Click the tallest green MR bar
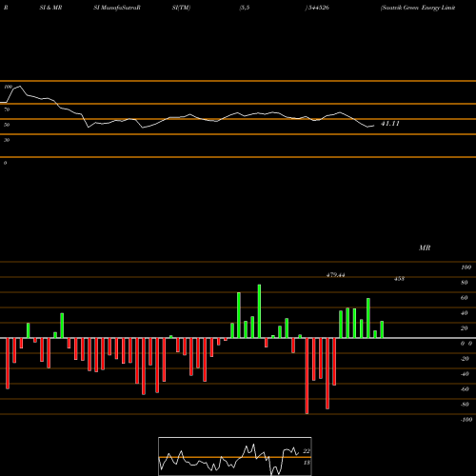The image size is (476, 476). coord(259,311)
